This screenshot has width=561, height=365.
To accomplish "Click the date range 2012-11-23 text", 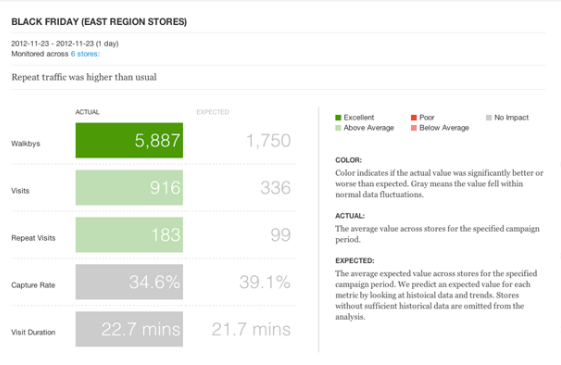I will [65, 44].
